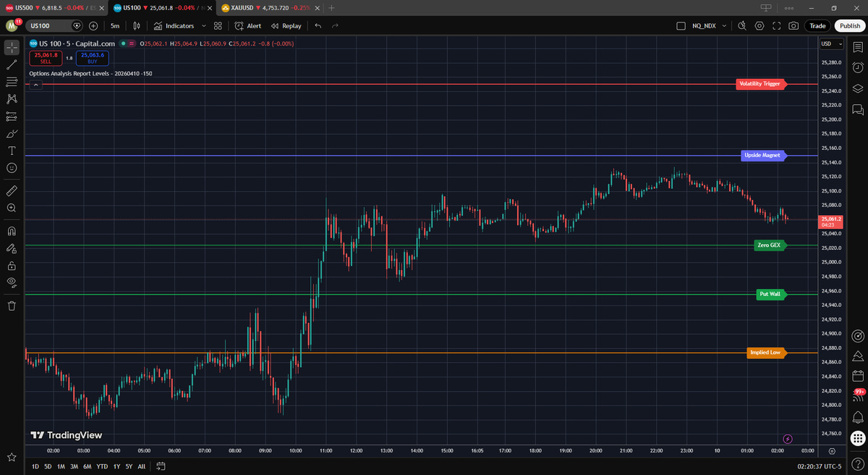The image size is (868, 475).
Task: Open the patterns drawing tools
Action: (12, 98)
